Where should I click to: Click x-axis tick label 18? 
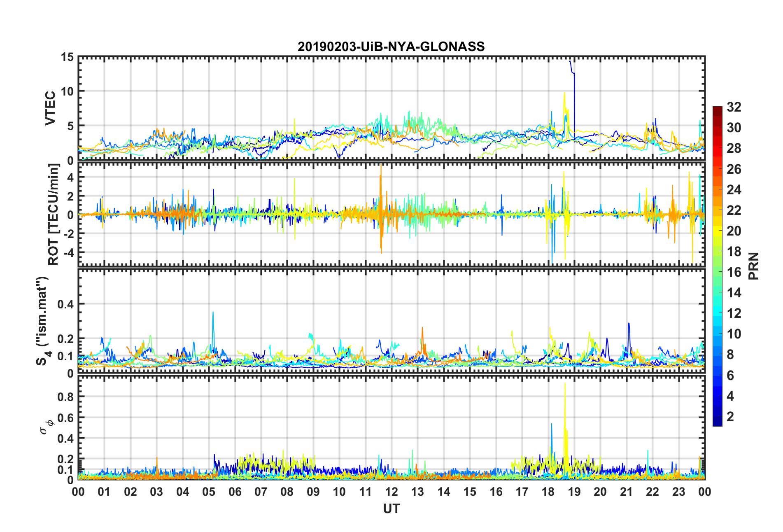point(548,492)
